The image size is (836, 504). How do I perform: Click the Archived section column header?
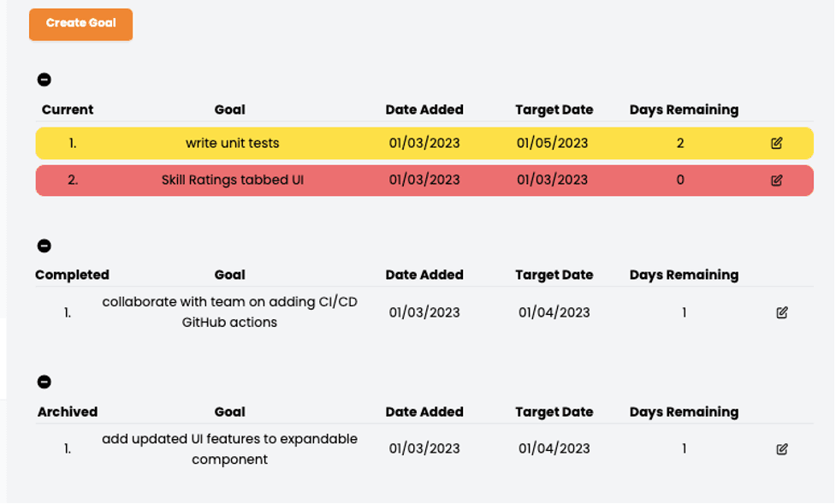[68, 412]
